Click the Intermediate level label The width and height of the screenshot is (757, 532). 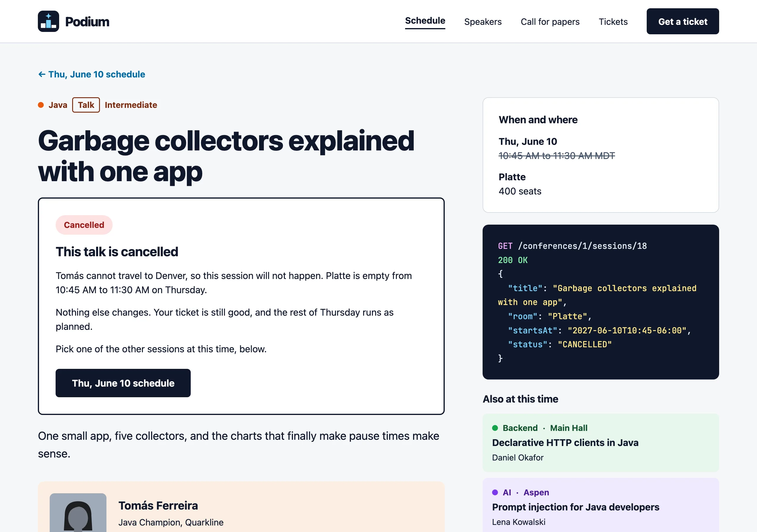131,105
